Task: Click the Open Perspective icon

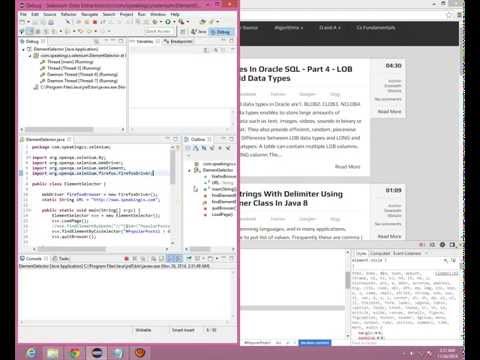Action: tap(183, 32)
